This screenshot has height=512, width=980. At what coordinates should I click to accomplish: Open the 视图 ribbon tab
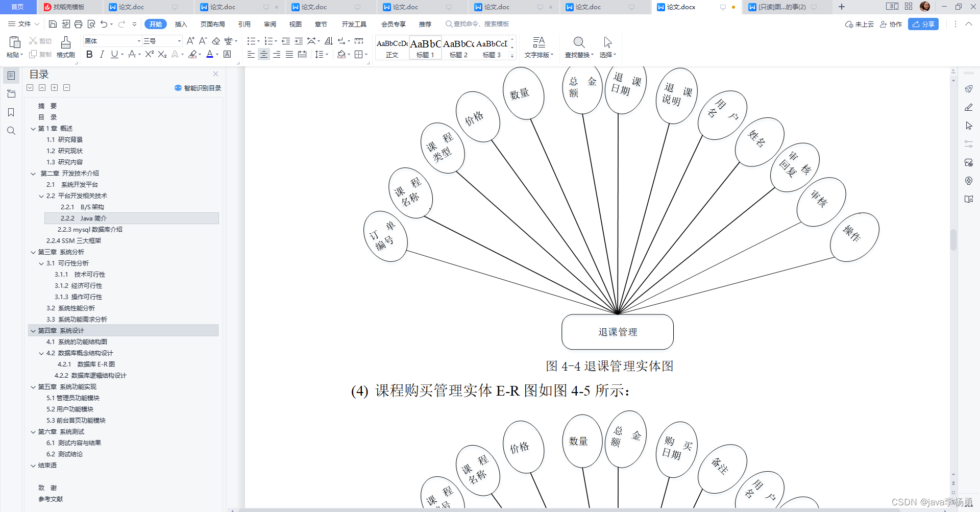296,24
